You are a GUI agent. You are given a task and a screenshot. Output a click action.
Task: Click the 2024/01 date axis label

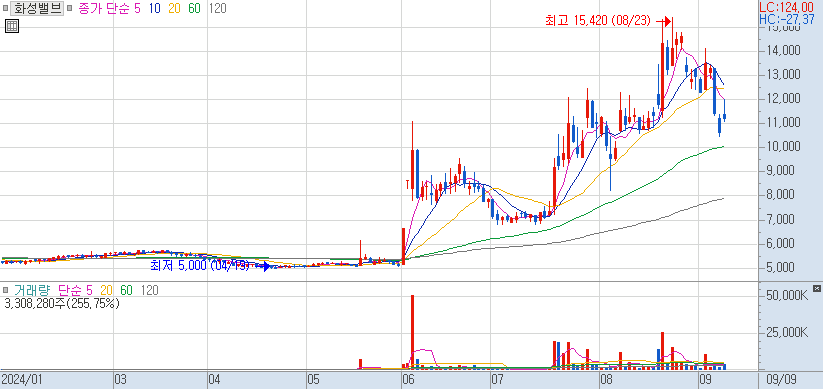point(22,380)
